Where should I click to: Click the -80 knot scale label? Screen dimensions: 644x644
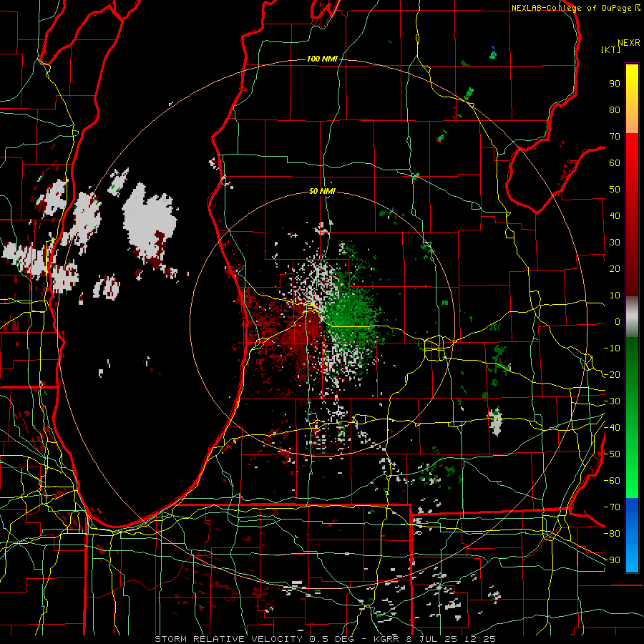612,534
